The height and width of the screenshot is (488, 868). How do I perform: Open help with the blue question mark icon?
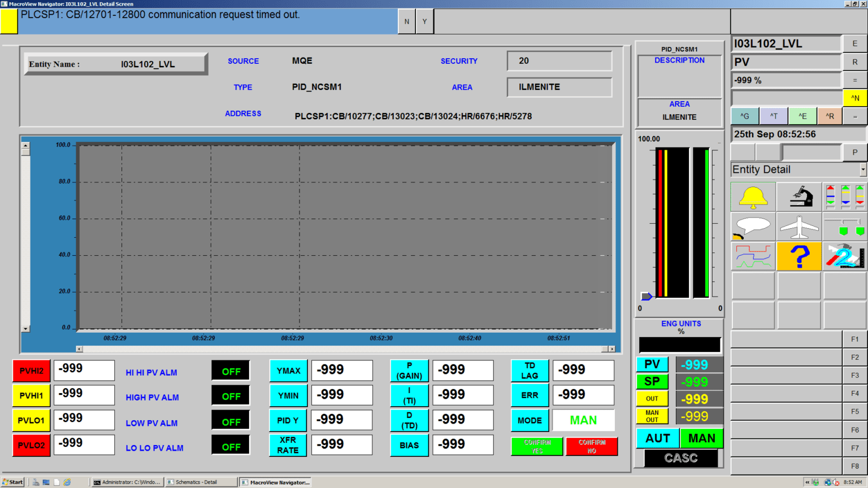798,256
